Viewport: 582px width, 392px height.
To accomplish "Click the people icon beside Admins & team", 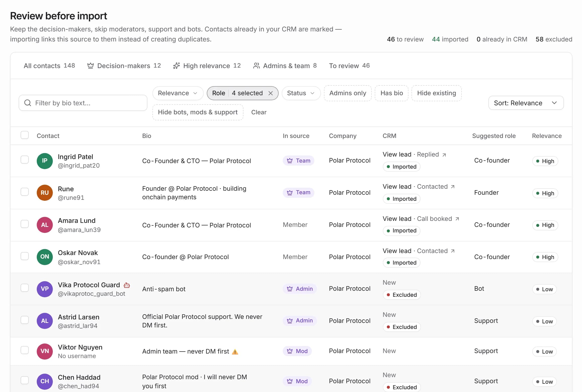I will coord(256,66).
